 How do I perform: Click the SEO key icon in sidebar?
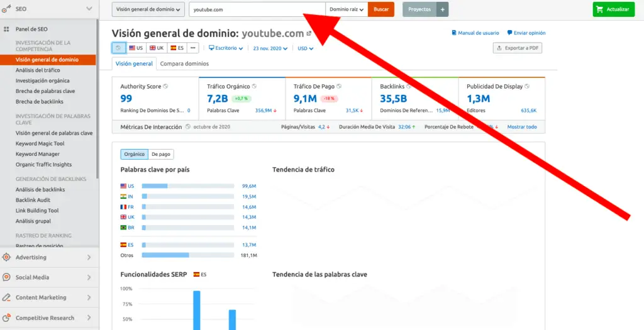(x=6, y=9)
